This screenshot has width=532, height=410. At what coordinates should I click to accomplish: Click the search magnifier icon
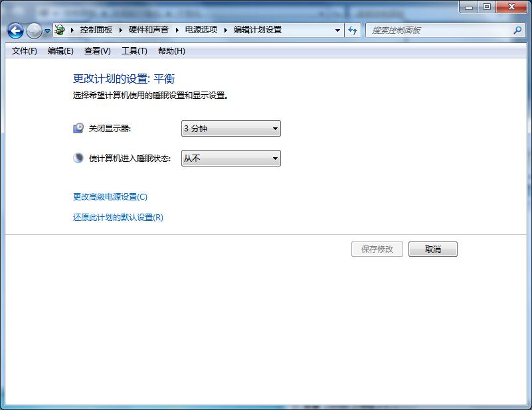517,30
